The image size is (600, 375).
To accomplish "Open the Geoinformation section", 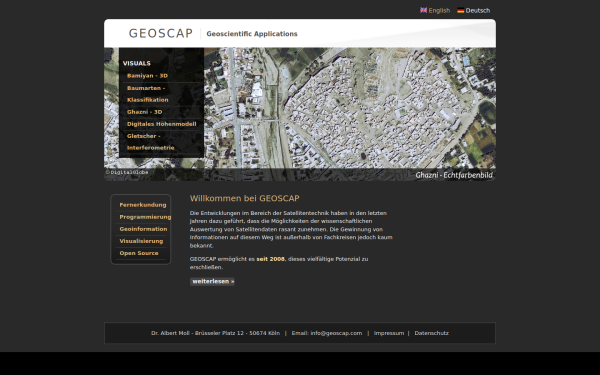I will tap(143, 229).
